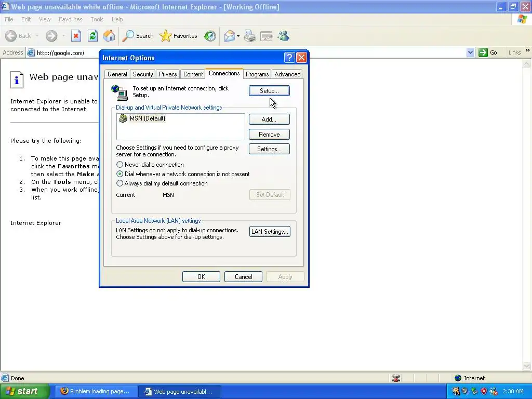This screenshot has width=532, height=399.
Task: Open the Search toolbar button
Action: pos(138,36)
